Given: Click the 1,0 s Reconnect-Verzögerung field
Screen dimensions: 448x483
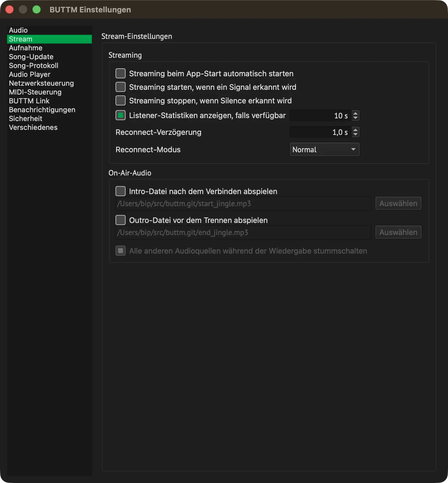Looking at the screenshot, I should click(x=321, y=132).
